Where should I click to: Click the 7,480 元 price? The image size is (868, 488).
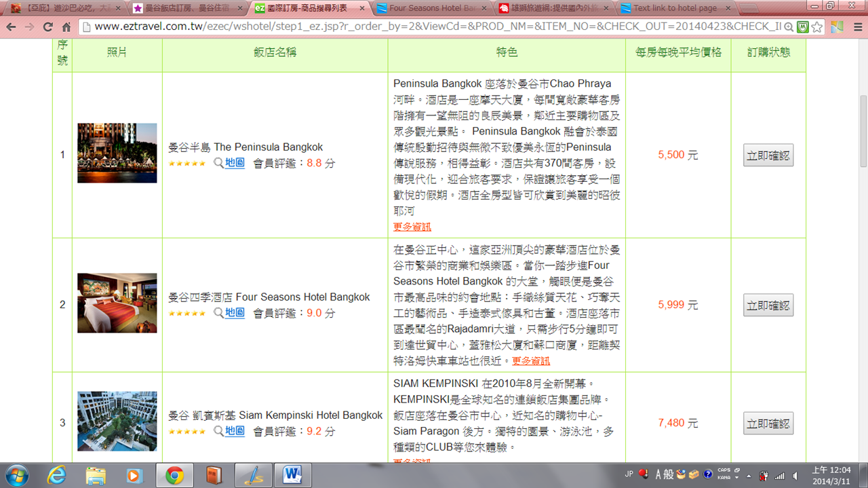point(677,423)
